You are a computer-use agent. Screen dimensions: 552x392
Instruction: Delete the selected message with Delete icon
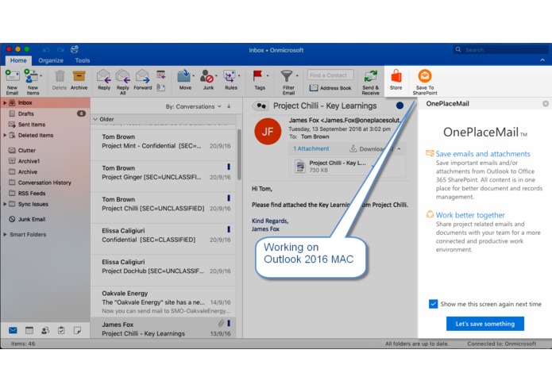coord(60,76)
